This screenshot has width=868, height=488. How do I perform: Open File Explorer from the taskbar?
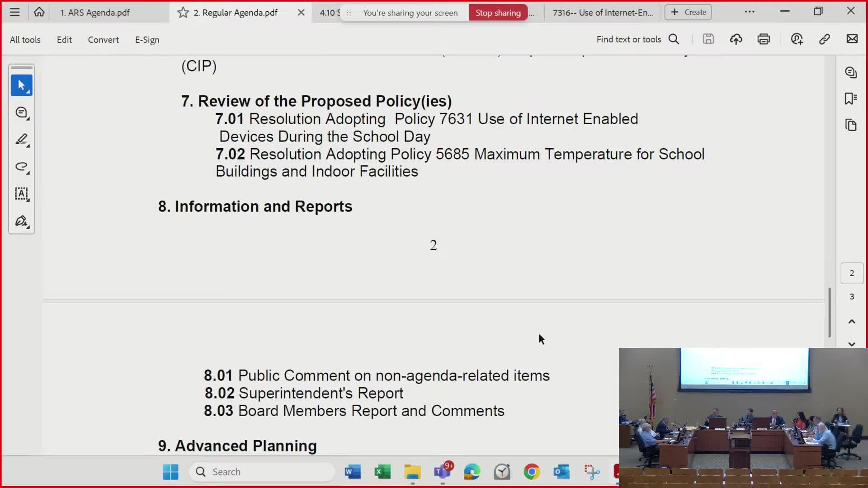412,472
